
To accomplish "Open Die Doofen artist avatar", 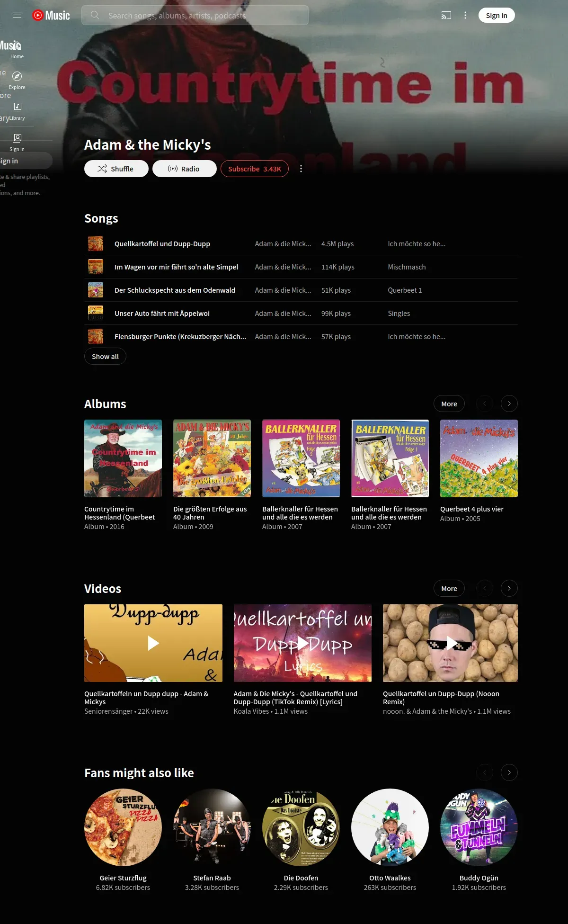I will [301, 827].
